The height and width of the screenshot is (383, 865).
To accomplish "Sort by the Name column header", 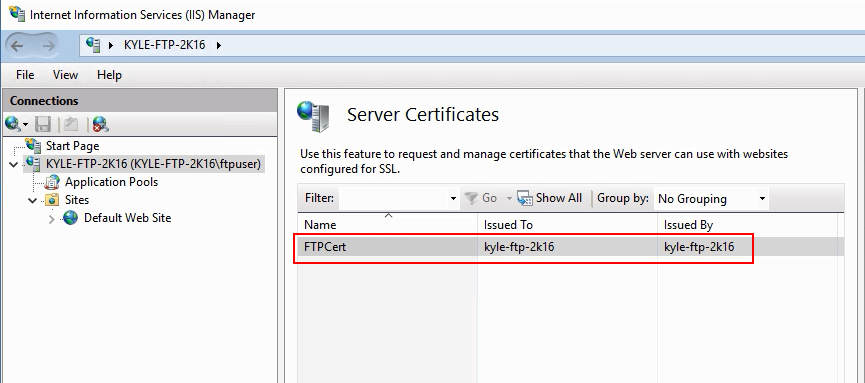I will pos(387,225).
